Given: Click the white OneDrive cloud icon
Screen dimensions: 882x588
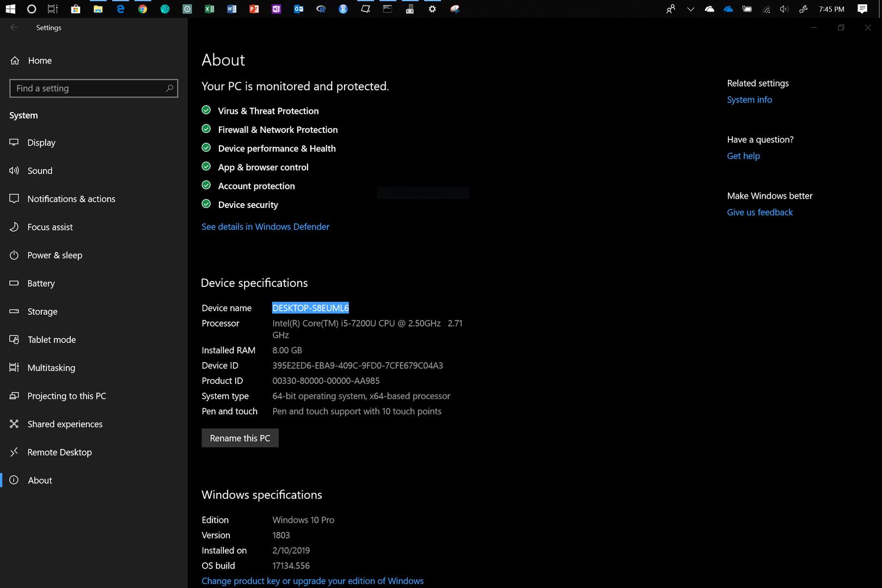Looking at the screenshot, I should (709, 9).
